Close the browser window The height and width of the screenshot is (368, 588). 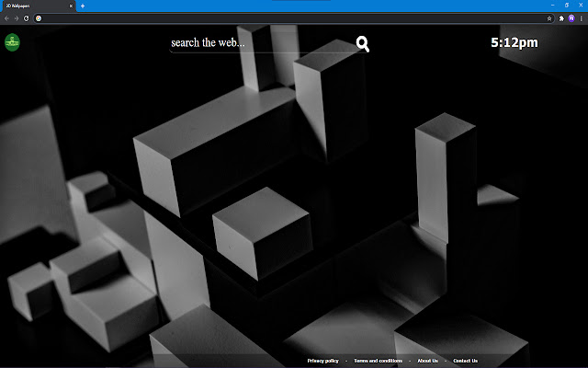(581, 5)
